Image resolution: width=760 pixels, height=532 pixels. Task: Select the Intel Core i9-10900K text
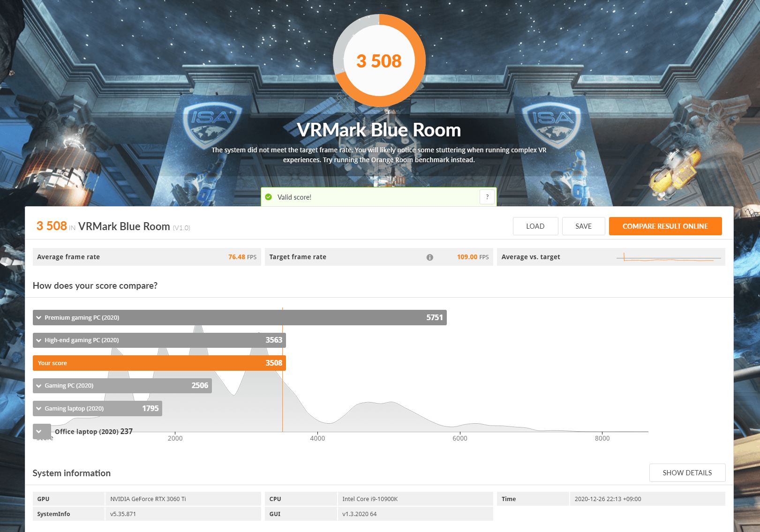[x=370, y=499]
